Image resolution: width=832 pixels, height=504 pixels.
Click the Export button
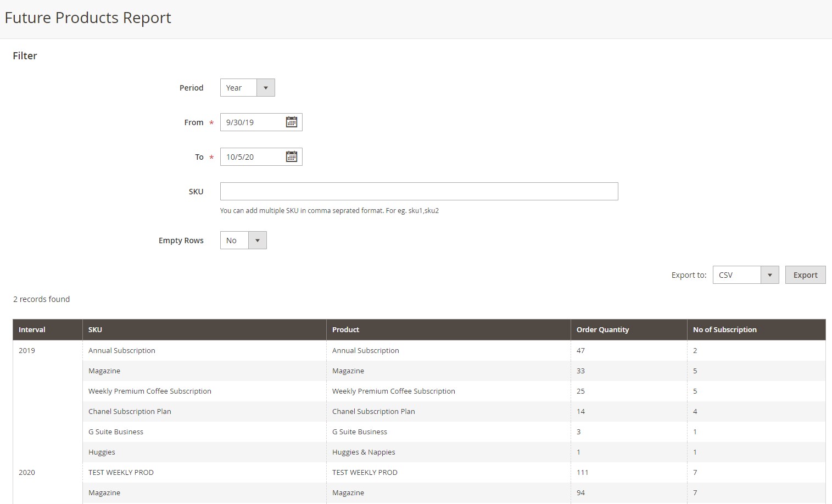(x=805, y=275)
